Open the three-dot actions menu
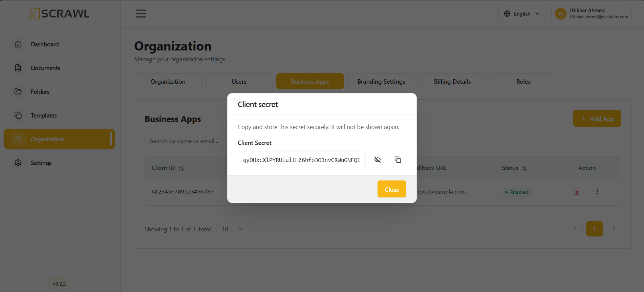644x292 pixels. 597,192
